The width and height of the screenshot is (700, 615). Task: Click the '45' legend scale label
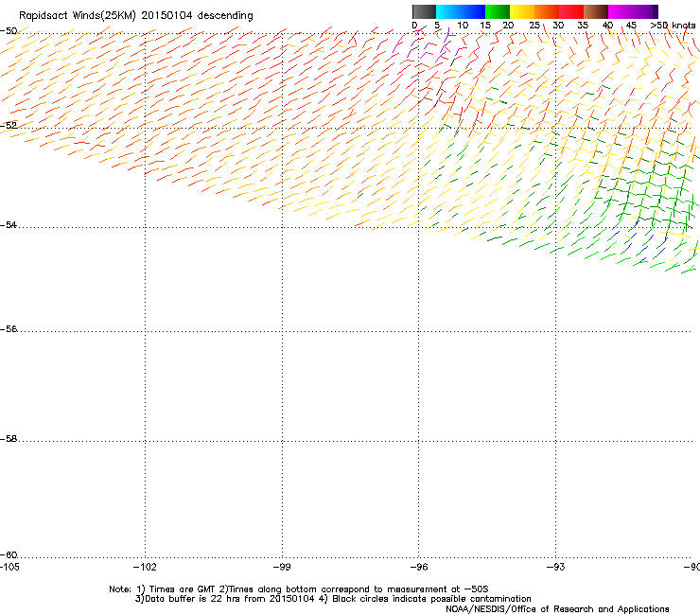click(631, 25)
